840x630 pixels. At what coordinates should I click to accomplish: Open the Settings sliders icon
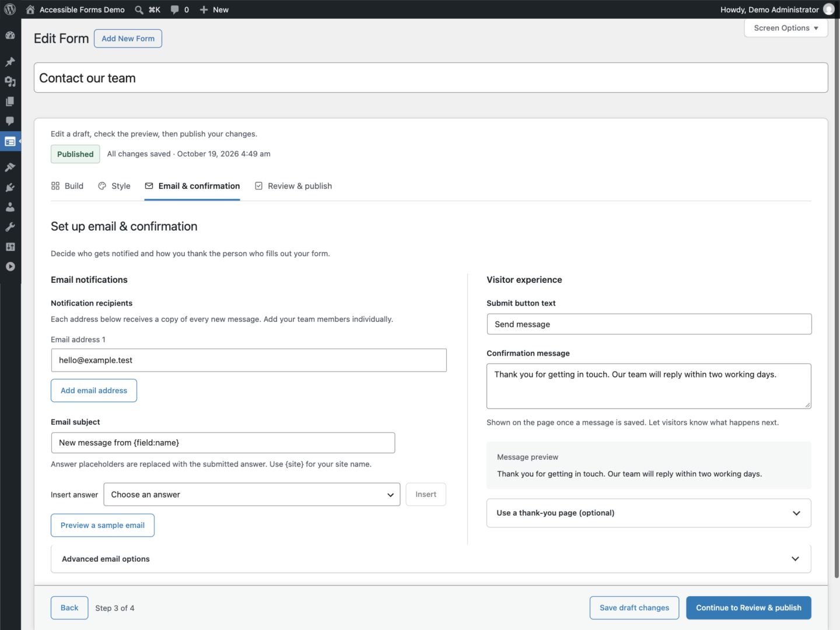point(10,247)
